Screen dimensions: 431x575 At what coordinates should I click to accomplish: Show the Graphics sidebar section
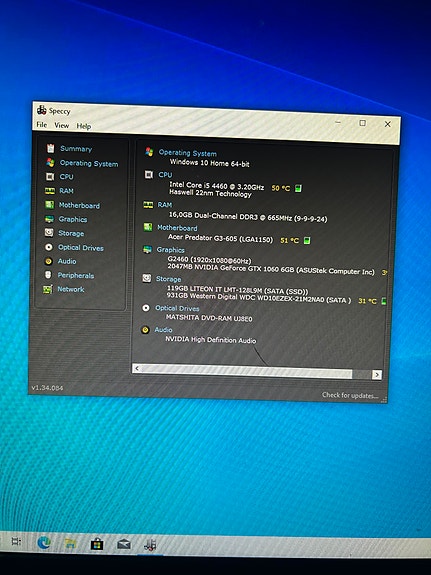click(x=73, y=219)
